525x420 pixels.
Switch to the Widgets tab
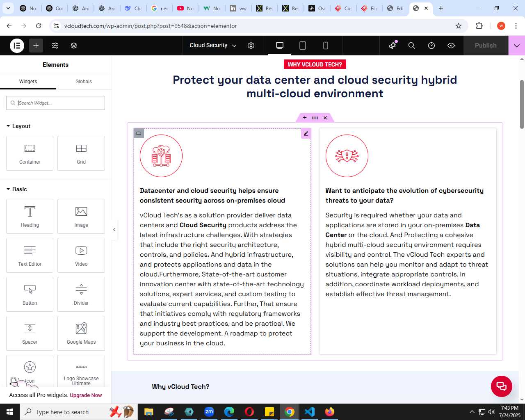pos(28,82)
